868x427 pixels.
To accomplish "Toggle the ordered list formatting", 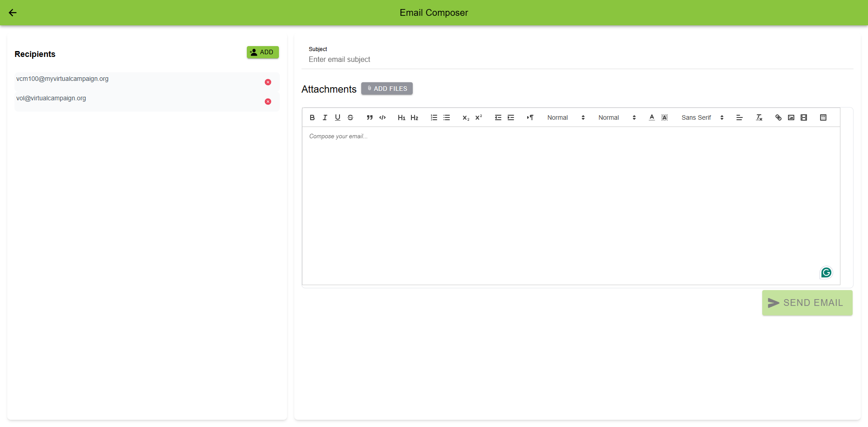I will [434, 117].
